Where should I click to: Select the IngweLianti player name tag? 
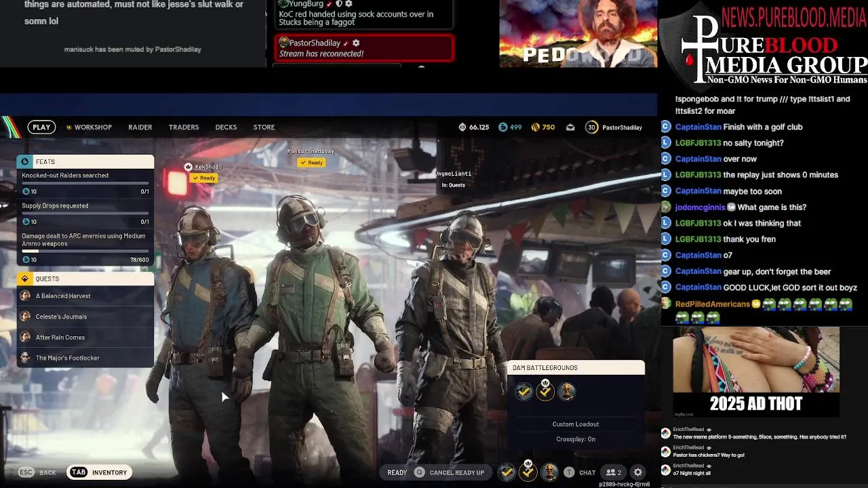click(x=454, y=174)
